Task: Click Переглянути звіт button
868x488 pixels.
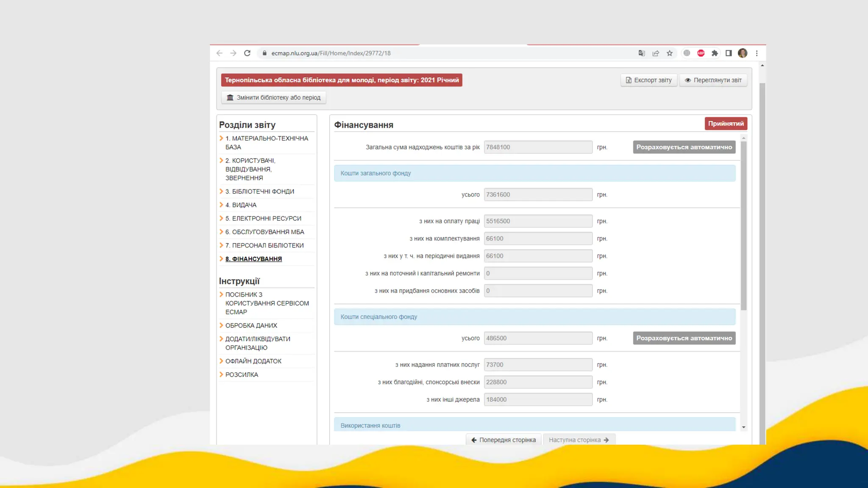Action: pyautogui.click(x=713, y=80)
